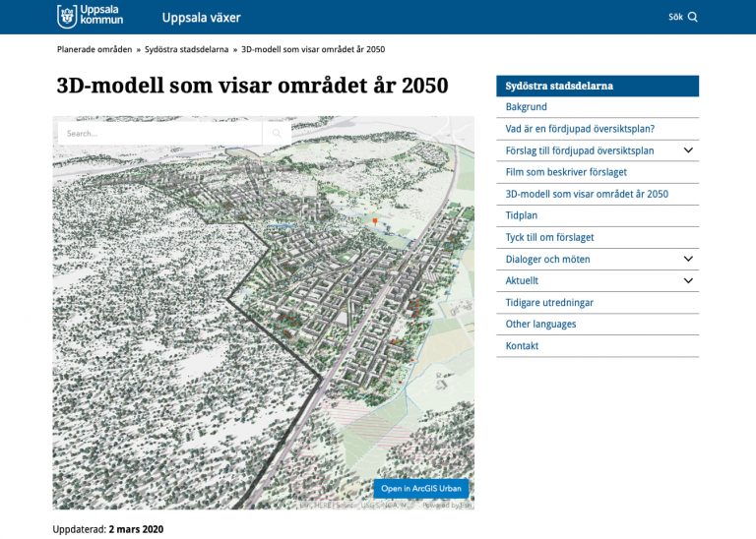Click the Sydöstra stadsdelarna sidebar header
The image size is (756, 539).
coord(598,86)
